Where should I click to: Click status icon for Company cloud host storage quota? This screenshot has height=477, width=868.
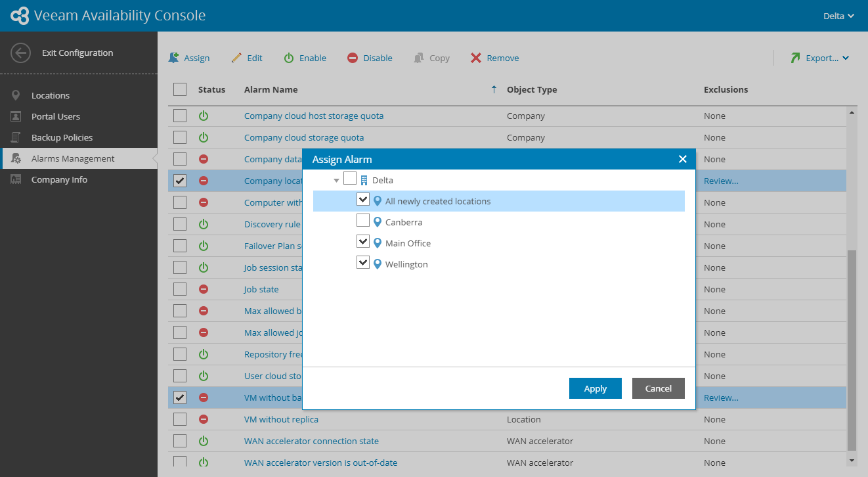click(x=204, y=116)
